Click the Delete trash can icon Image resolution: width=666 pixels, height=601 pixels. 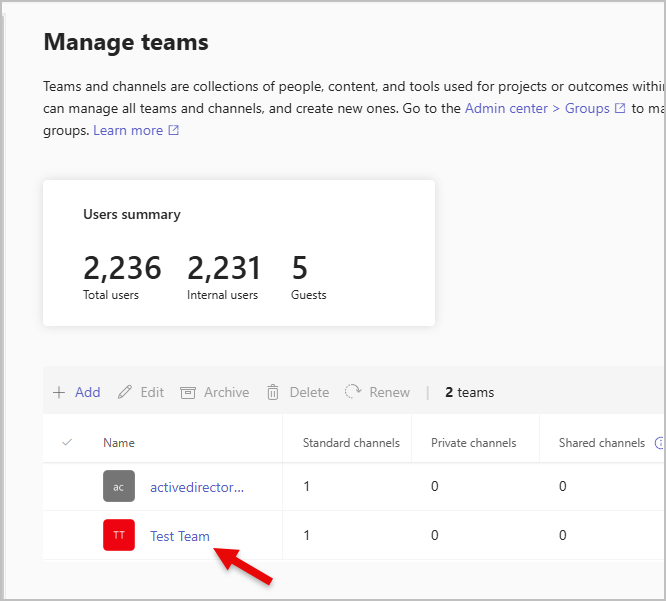(273, 392)
